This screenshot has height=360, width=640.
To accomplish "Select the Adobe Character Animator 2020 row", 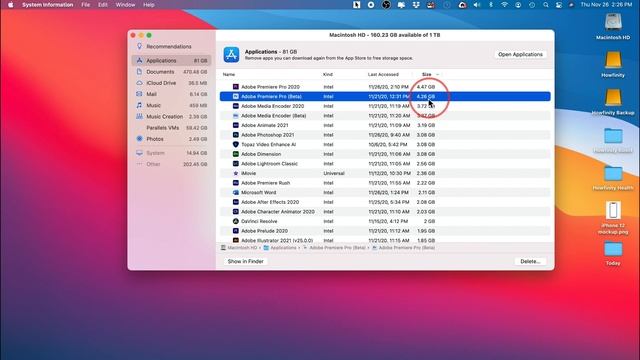I will pos(385,212).
